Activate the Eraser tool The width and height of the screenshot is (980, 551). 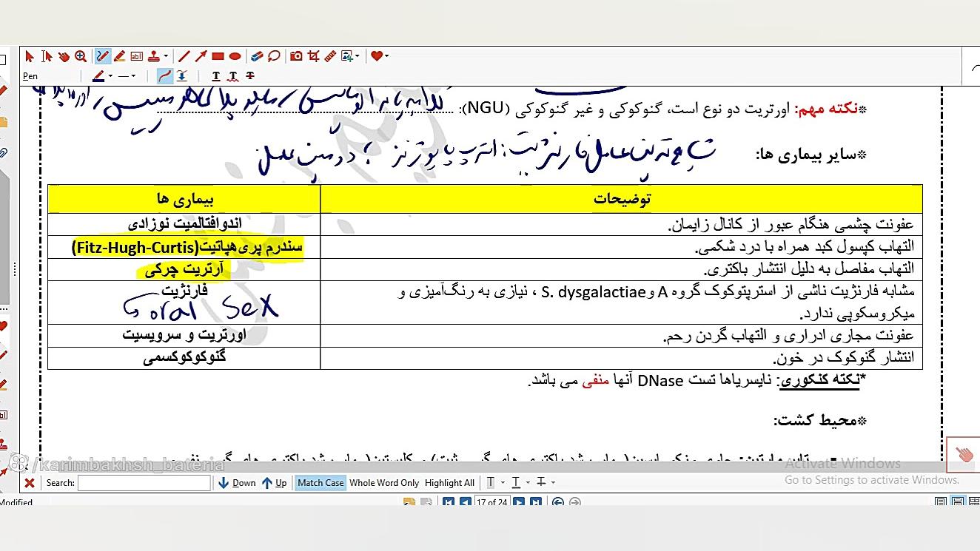coord(257,57)
